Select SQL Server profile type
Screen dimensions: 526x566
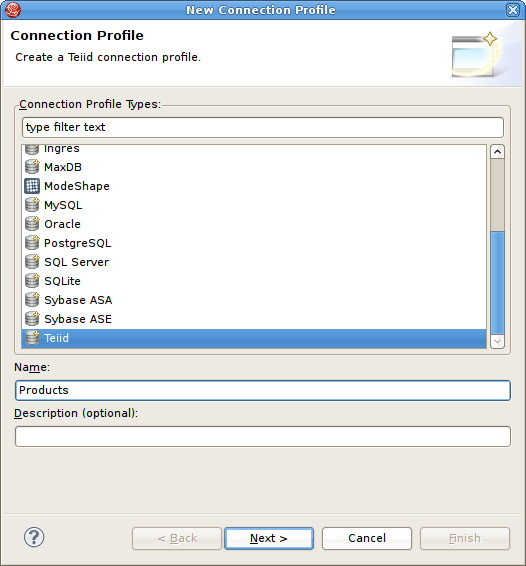[x=254, y=262]
